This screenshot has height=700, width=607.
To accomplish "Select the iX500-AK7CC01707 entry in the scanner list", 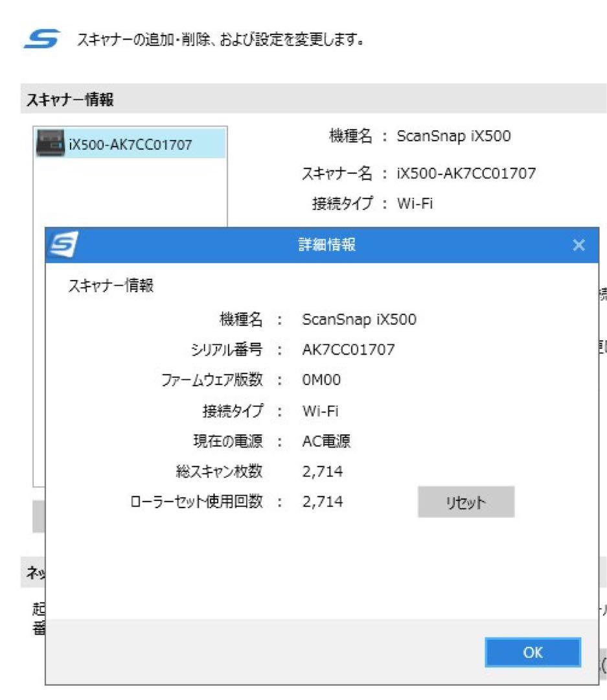I will pyautogui.click(x=130, y=139).
